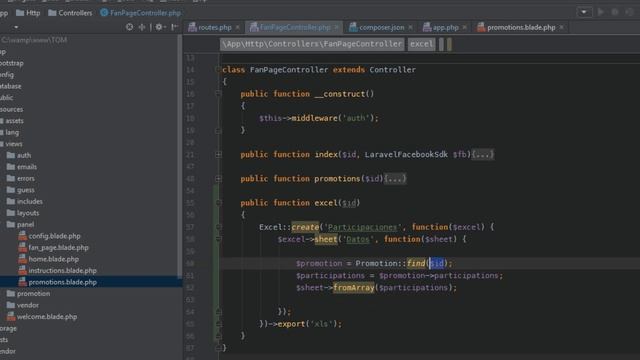This screenshot has height=360, width=640.
Task: Click the export('xls') call
Action: coord(309,324)
